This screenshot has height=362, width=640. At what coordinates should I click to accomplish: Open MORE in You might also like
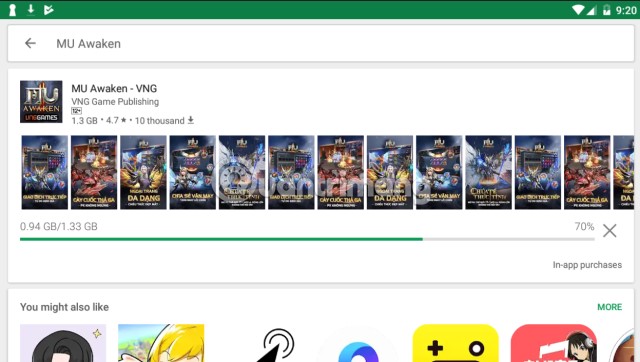click(609, 307)
